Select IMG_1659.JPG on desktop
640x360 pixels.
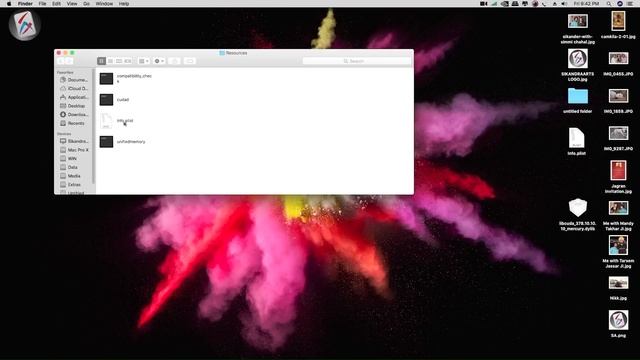(x=618, y=96)
